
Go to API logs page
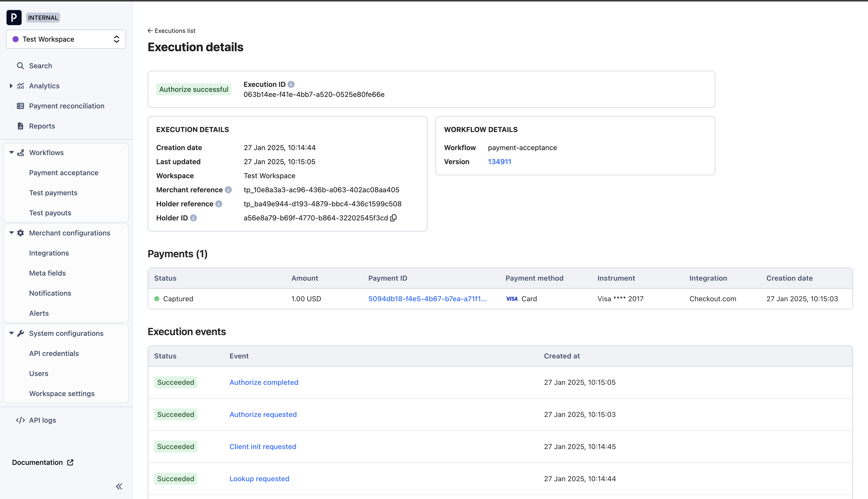(x=42, y=420)
